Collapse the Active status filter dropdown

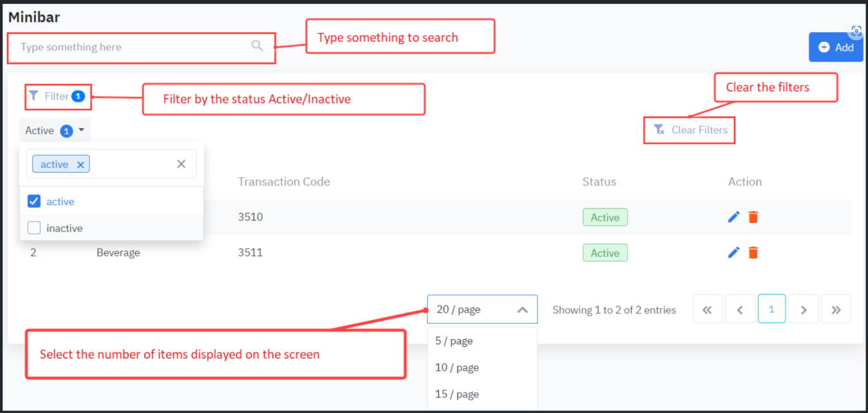[81, 130]
